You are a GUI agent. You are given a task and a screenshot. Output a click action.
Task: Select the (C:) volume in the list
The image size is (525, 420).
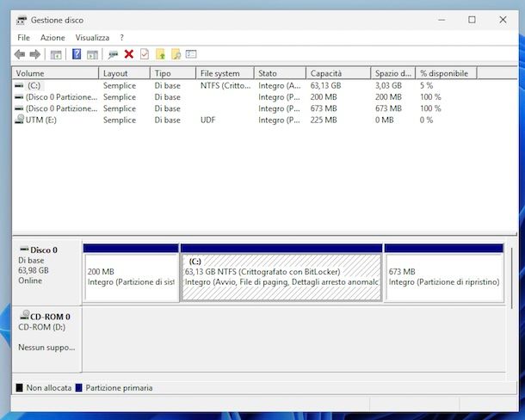point(34,86)
